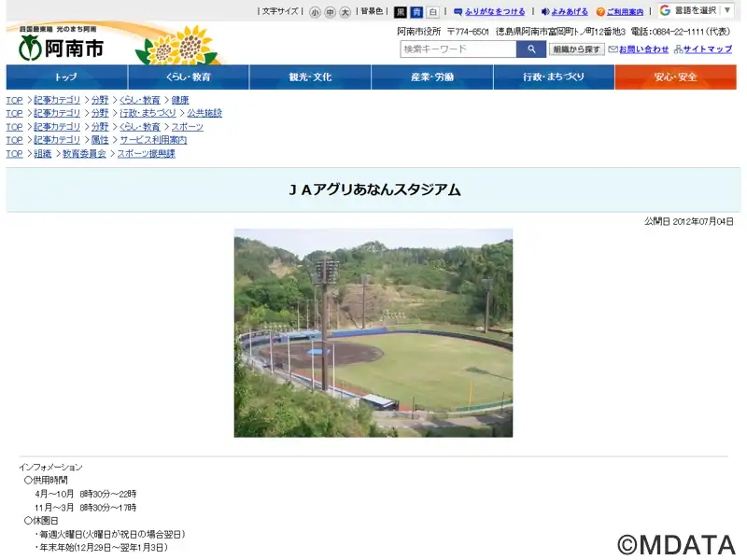The image size is (747, 560).
Task: Open the 観光・文化 navigation tab
Action: [x=310, y=77]
